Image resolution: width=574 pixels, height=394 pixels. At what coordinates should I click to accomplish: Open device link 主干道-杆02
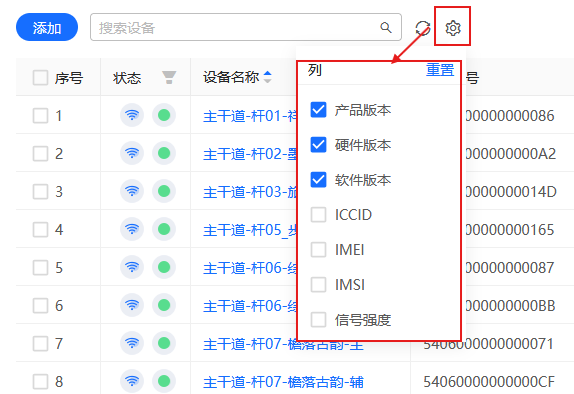[250, 154]
